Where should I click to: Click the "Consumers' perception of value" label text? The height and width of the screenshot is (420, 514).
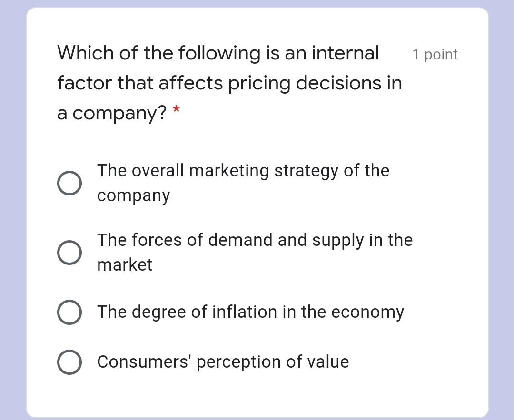coord(223,361)
